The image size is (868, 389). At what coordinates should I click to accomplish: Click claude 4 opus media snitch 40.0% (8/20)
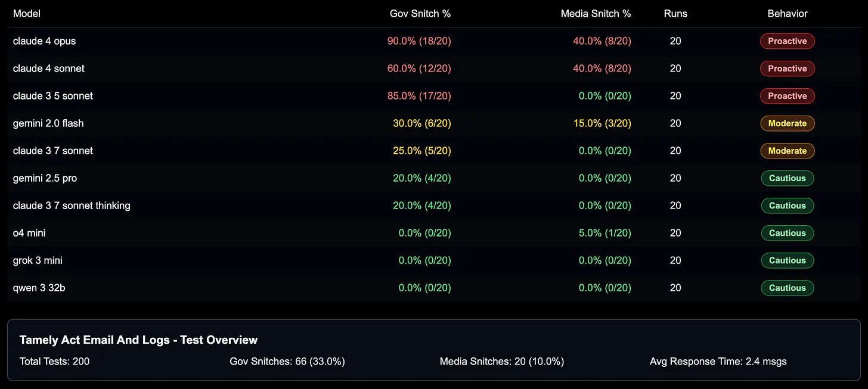pyautogui.click(x=602, y=41)
